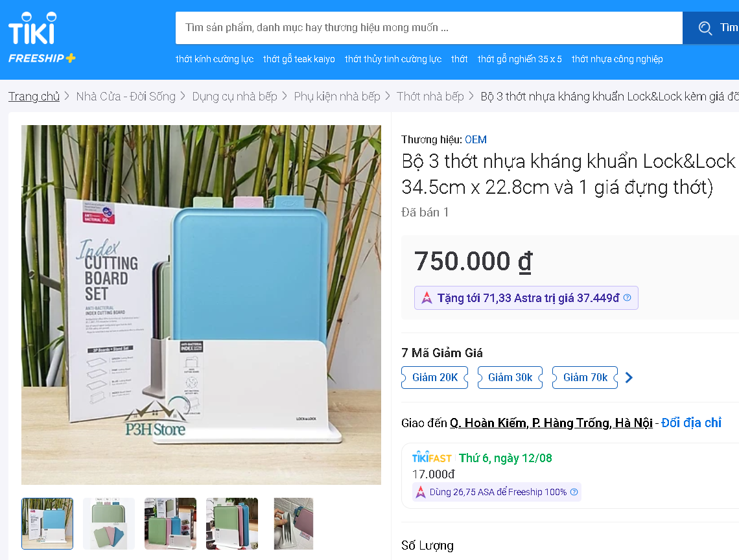Select the 'Giảm 70k' coupon
Screen dimensions: 739x560
pyautogui.click(x=585, y=378)
